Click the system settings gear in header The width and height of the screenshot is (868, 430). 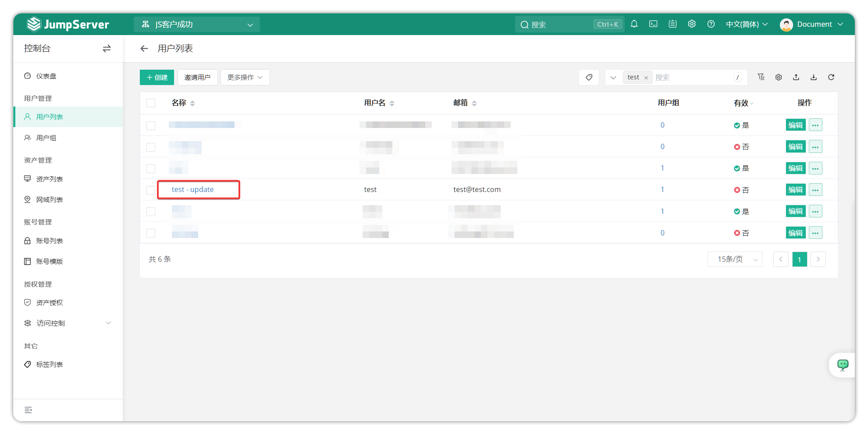(x=692, y=24)
